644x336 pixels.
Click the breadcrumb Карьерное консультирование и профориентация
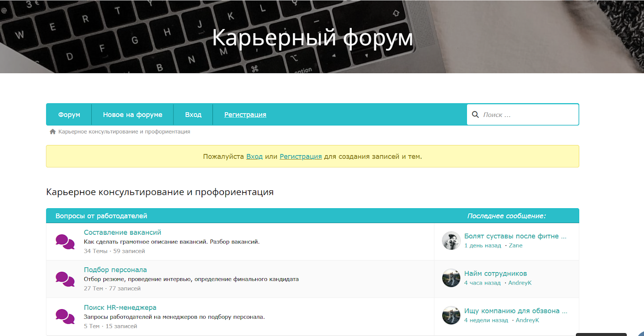point(124,131)
